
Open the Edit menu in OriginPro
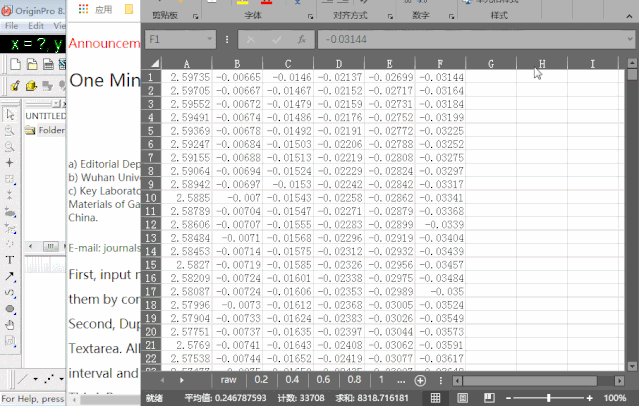(36, 25)
